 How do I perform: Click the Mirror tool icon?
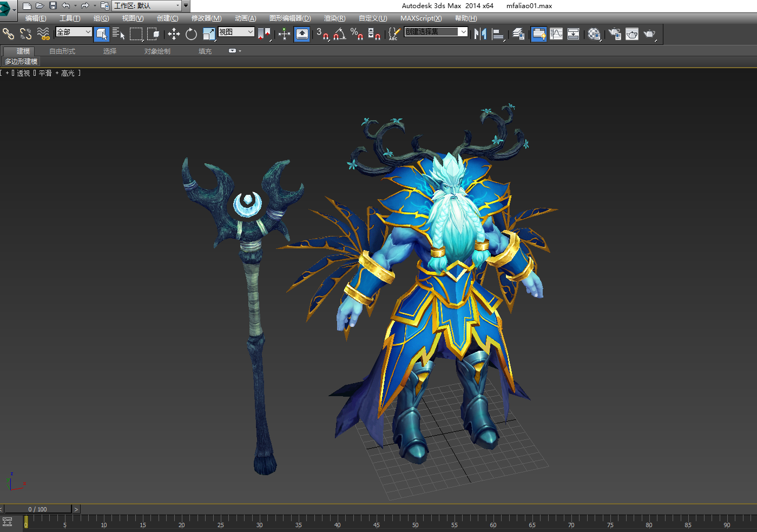click(480, 34)
